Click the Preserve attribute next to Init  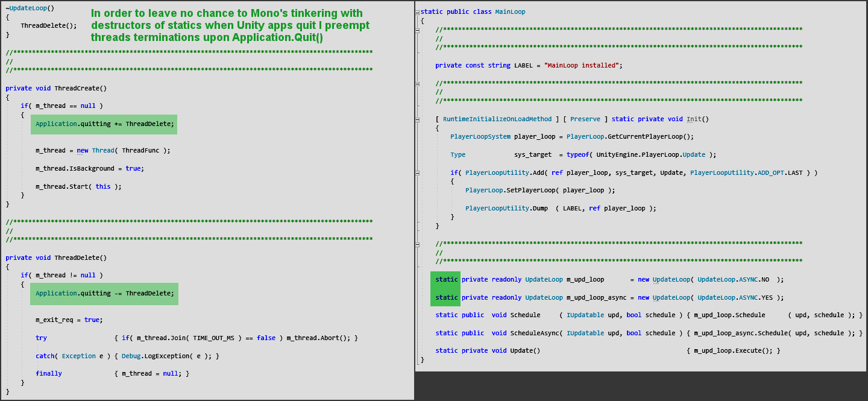coord(585,119)
